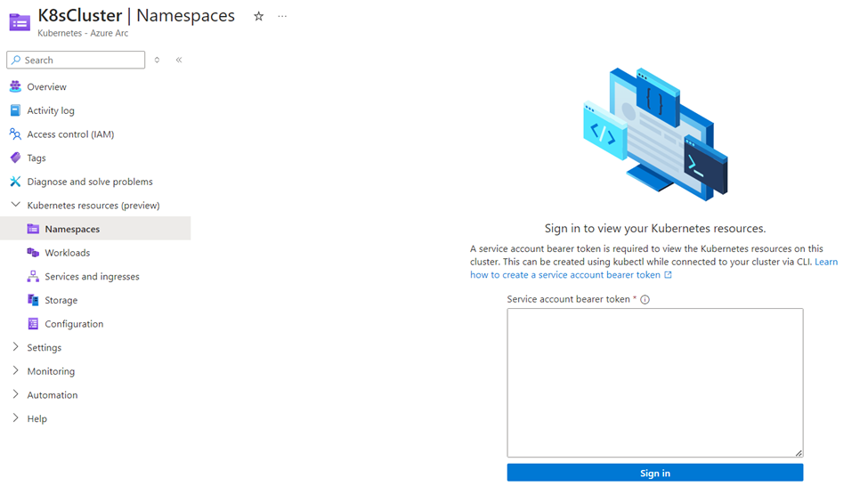
Task: Click the Access control (IAM) icon
Action: pos(15,134)
